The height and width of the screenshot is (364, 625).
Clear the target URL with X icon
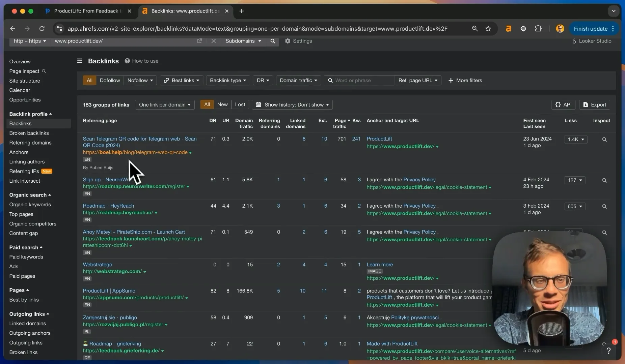[x=213, y=41]
